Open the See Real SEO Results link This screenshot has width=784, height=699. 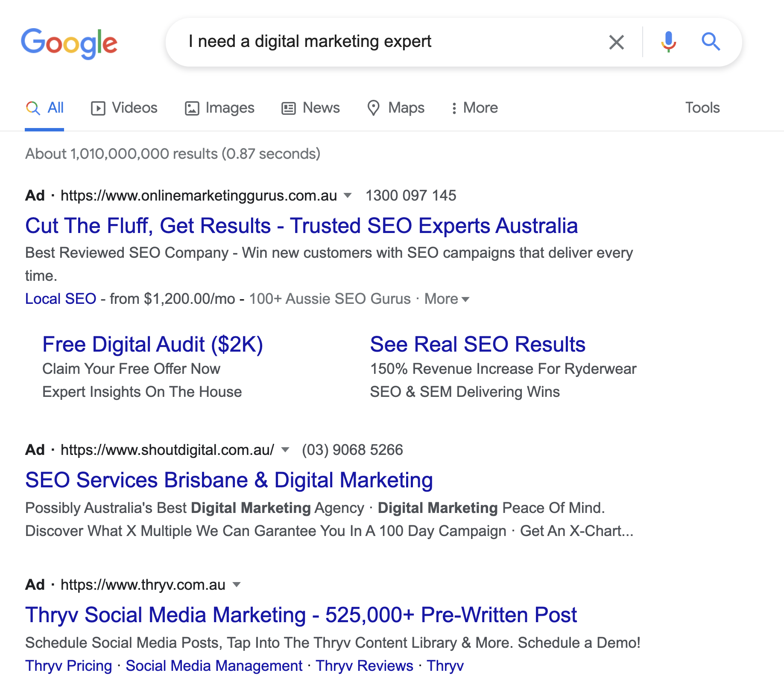[x=477, y=344]
